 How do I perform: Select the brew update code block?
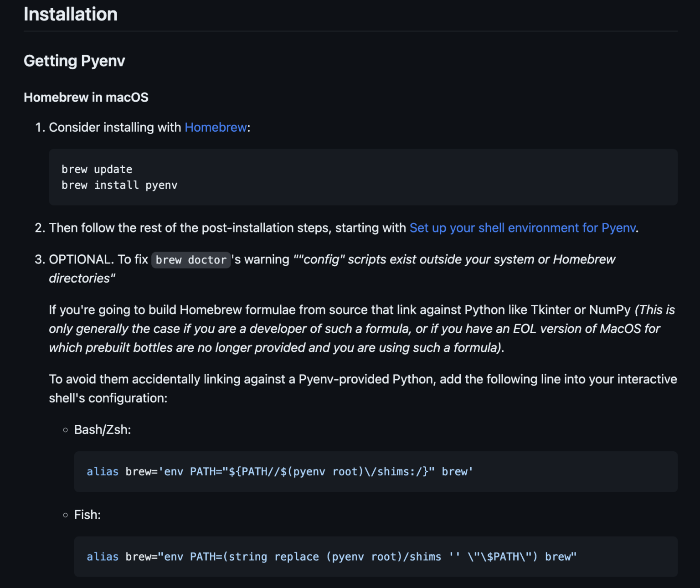pyautogui.click(x=97, y=169)
